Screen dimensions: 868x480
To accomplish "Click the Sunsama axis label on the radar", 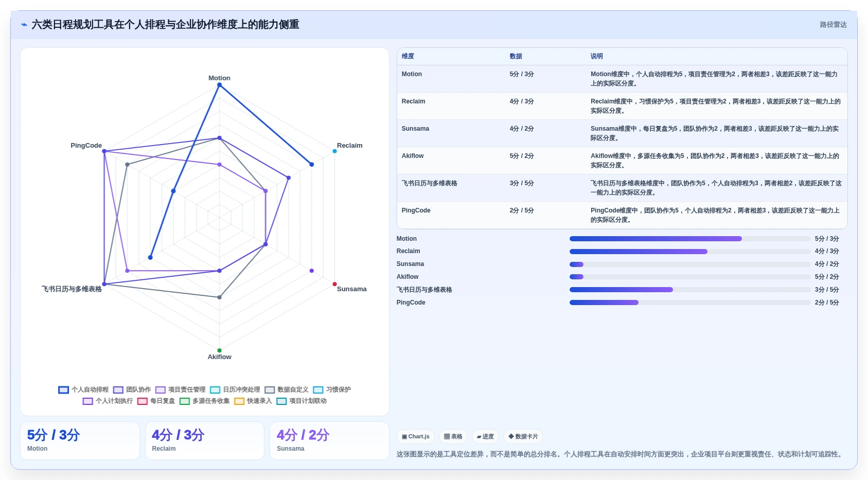I will coord(351,289).
